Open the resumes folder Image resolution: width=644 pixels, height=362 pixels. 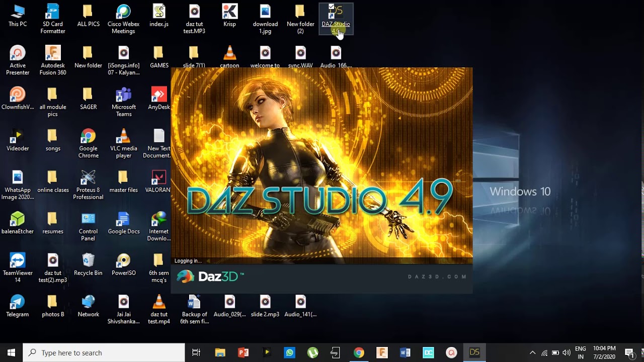53,223
